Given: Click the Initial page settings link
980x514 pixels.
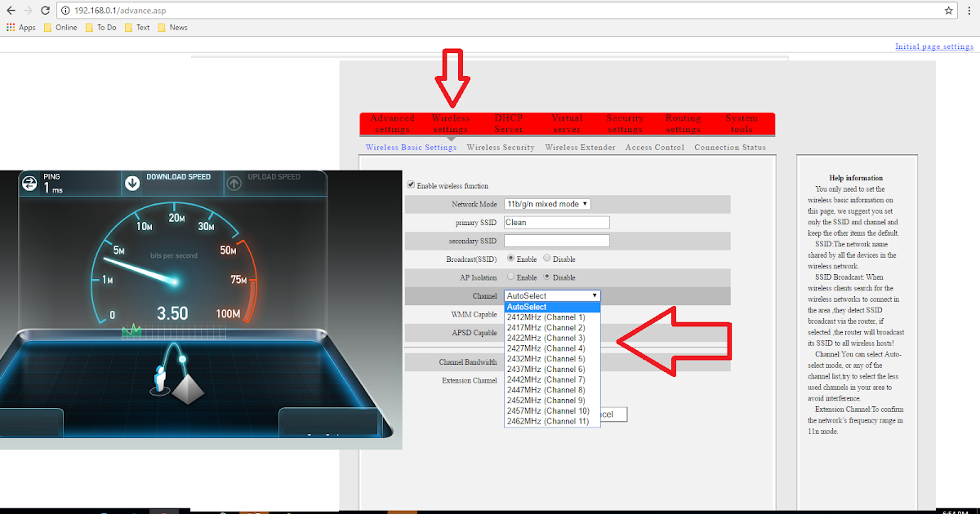Looking at the screenshot, I should pyautogui.click(x=933, y=47).
